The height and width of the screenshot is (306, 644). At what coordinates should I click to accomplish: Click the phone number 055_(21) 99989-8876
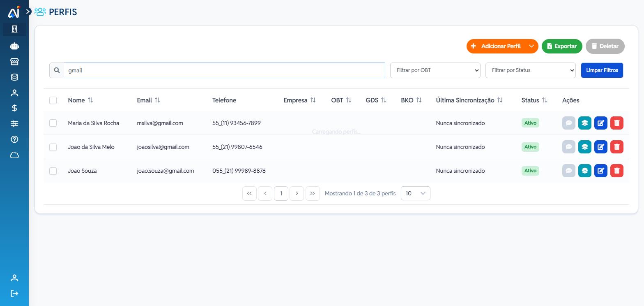239,171
